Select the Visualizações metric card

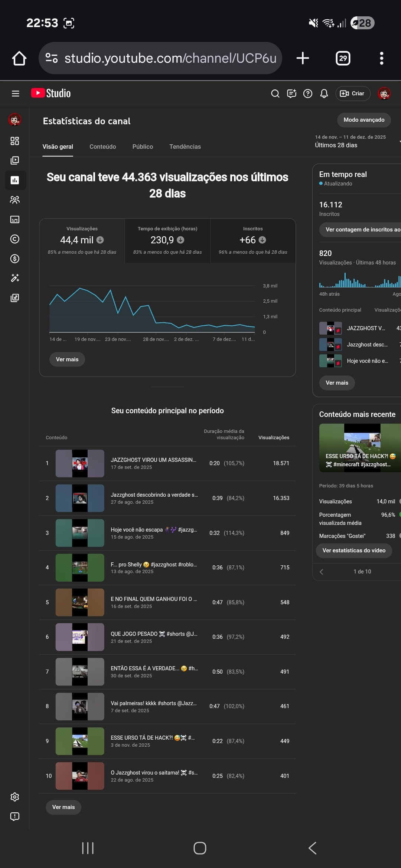click(x=82, y=240)
